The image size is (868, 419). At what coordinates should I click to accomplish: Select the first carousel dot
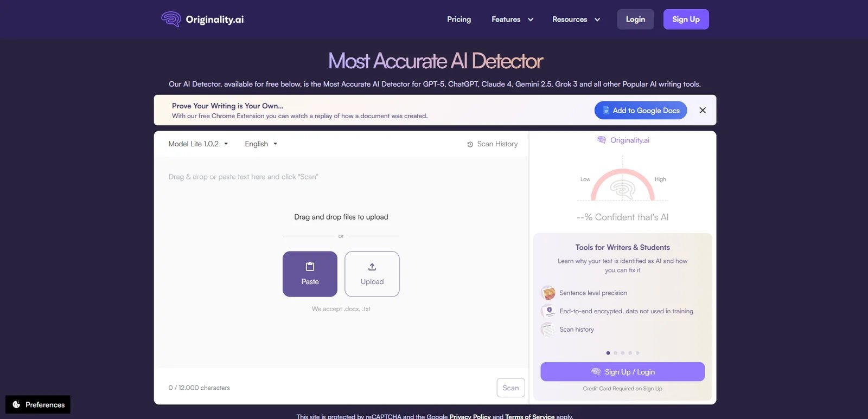pos(608,353)
